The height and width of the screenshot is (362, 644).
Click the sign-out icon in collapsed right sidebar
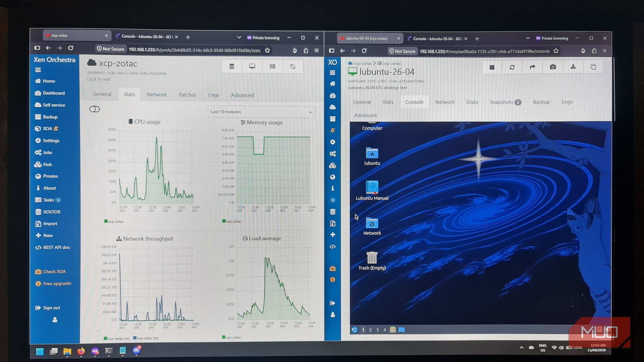click(x=332, y=303)
